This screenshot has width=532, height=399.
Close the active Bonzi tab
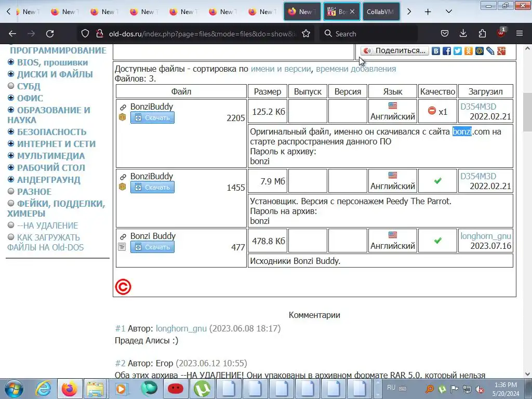352,11
